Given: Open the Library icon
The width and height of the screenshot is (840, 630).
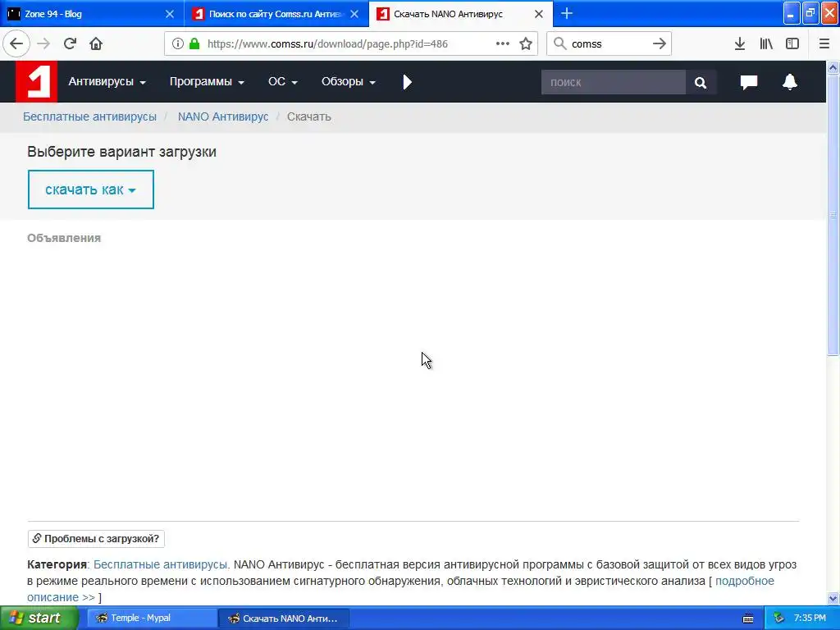Looking at the screenshot, I should 766,44.
